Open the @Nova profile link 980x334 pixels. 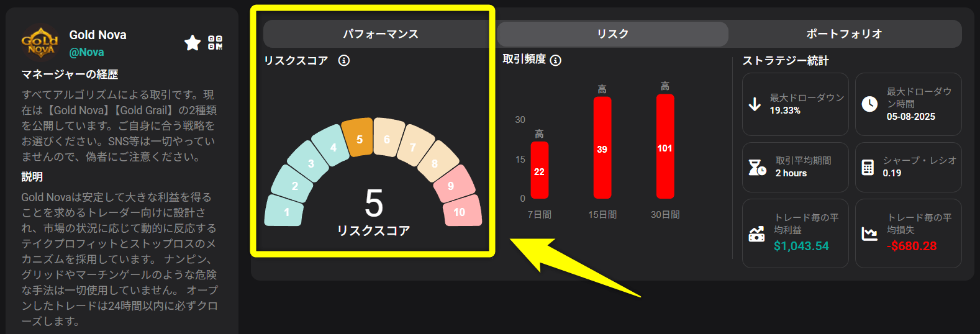86,52
